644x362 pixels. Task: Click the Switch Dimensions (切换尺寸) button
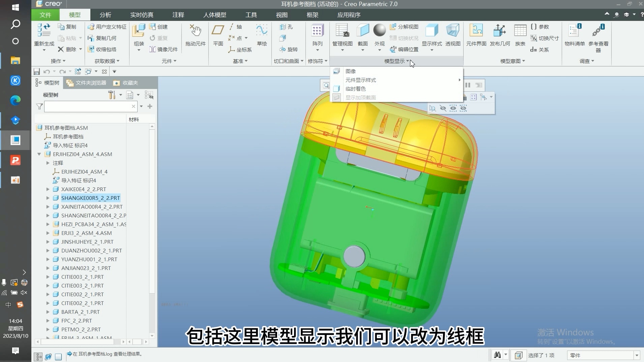[x=545, y=38]
